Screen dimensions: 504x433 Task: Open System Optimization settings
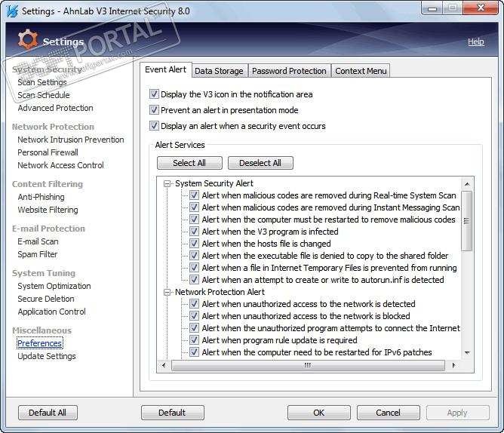tap(54, 286)
